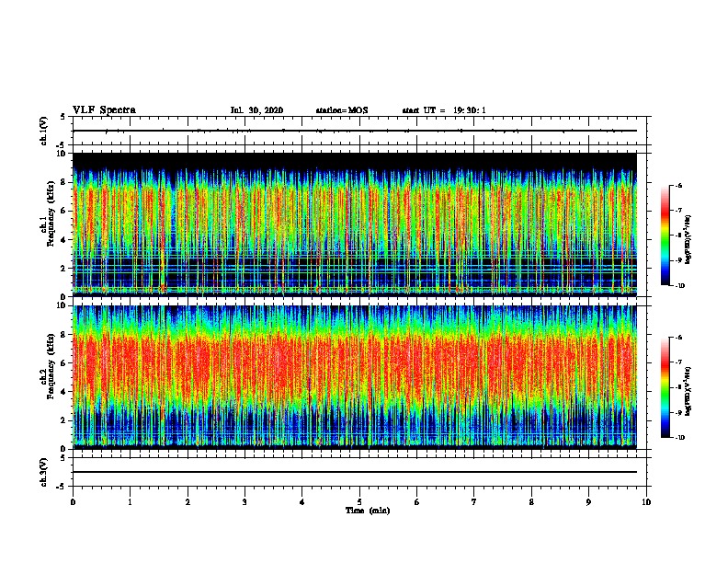Click inside the ch.2 spectrogram panel
The width and height of the screenshot is (728, 563).
[x=355, y=377]
